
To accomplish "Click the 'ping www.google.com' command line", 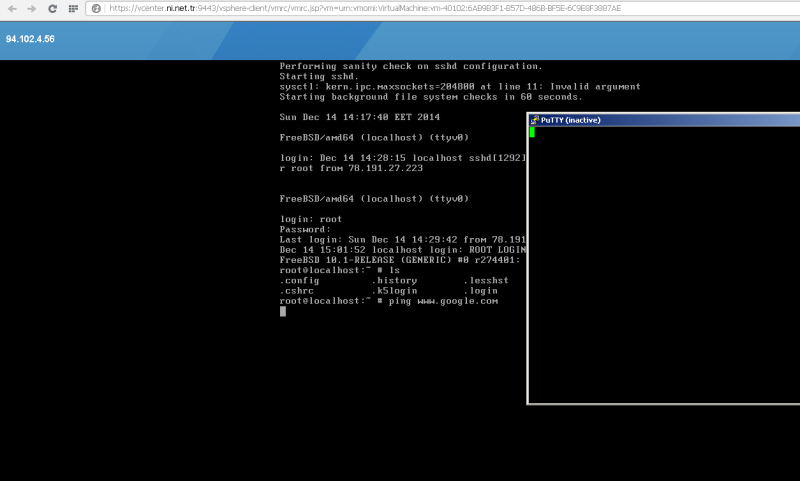I will click(389, 301).
